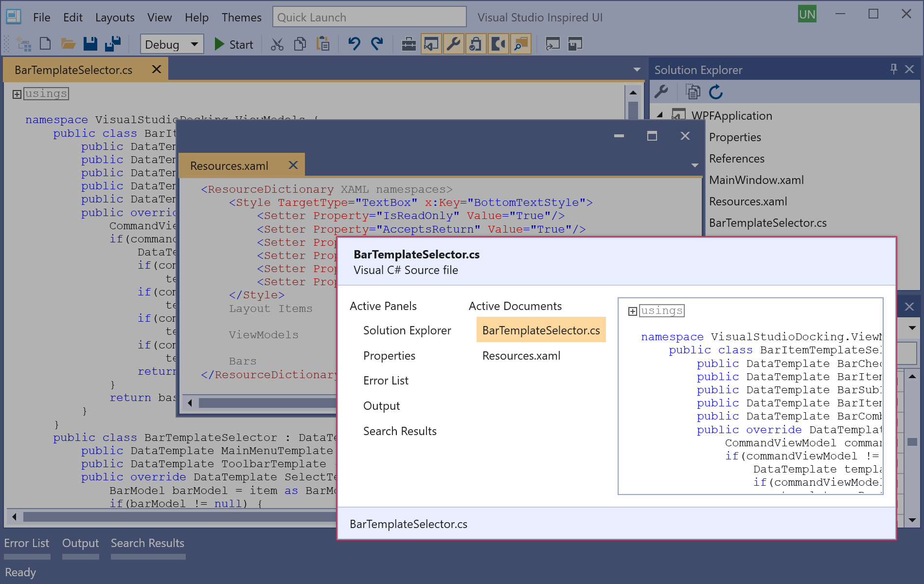Screen dimensions: 924x584
Task: Click the Open File folder icon
Action: click(68, 44)
